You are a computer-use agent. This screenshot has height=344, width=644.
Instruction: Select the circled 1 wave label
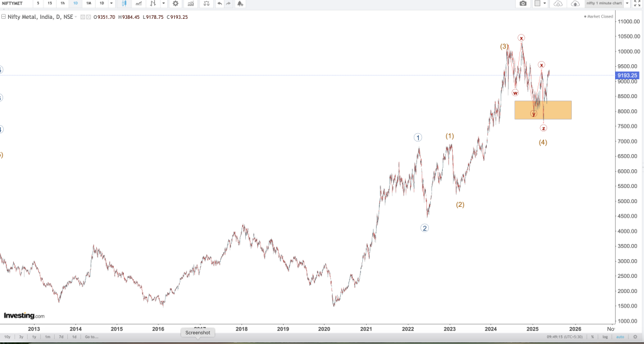pos(418,138)
